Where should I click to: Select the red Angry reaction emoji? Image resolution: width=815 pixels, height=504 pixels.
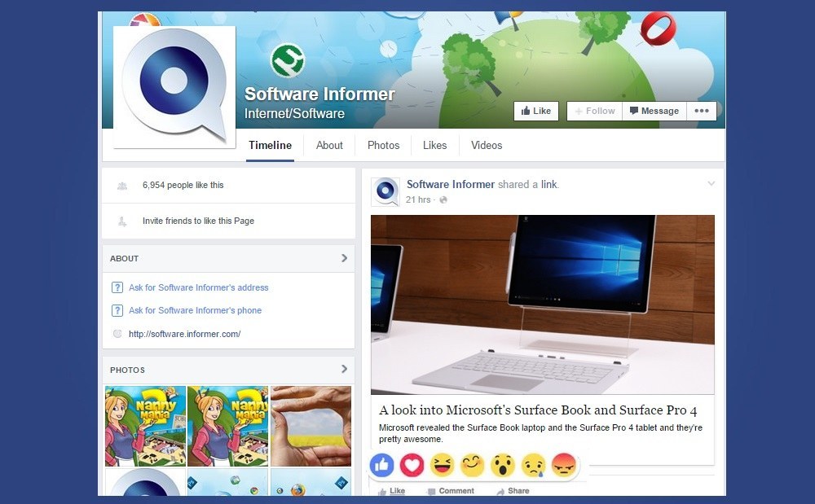tap(563, 465)
